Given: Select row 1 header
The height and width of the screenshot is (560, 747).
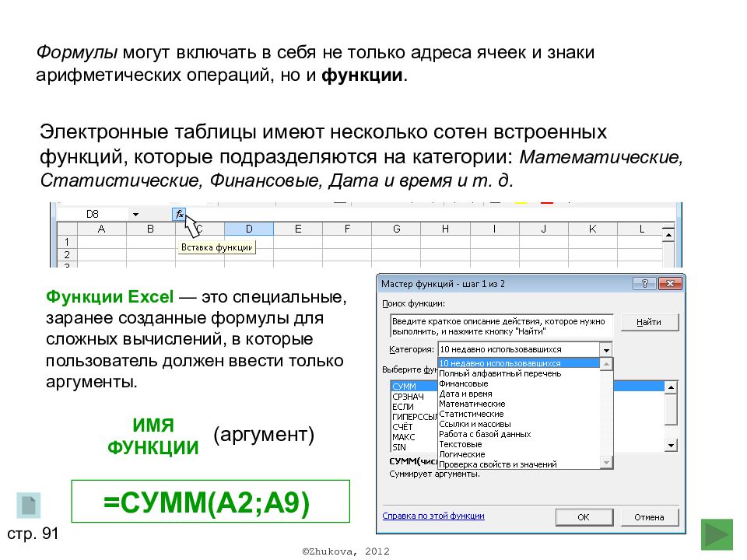Looking at the screenshot, I should (67, 242).
